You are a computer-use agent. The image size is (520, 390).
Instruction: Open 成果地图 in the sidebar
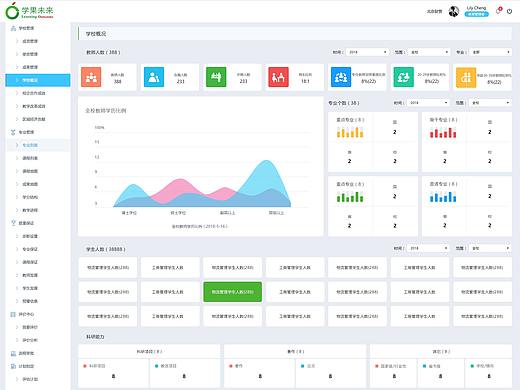[x=30, y=184]
